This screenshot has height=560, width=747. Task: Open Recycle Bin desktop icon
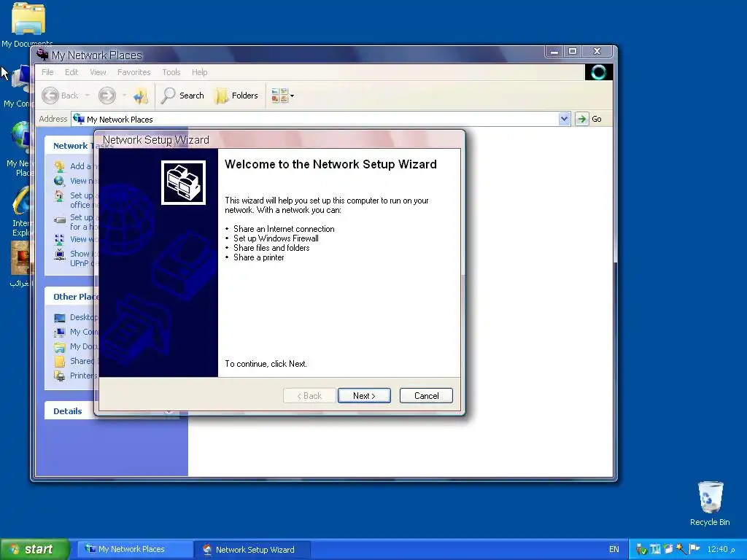point(709,503)
